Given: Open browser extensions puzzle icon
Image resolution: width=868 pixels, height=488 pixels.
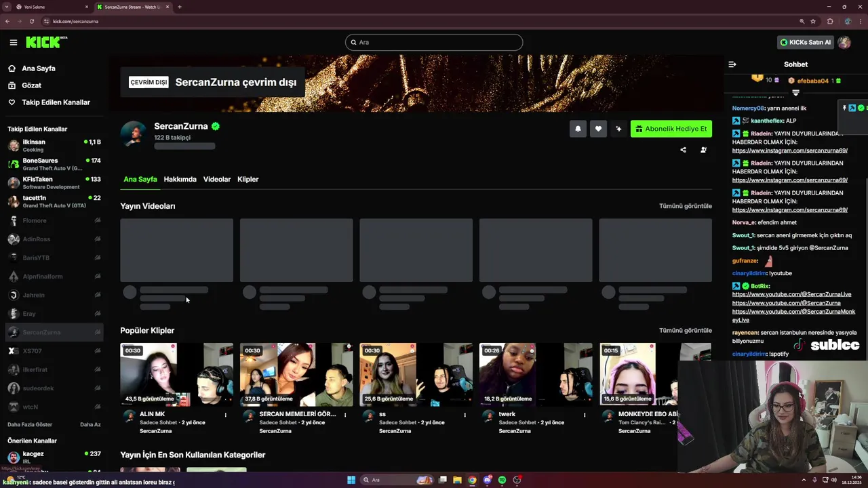Looking at the screenshot, I should click(830, 21).
